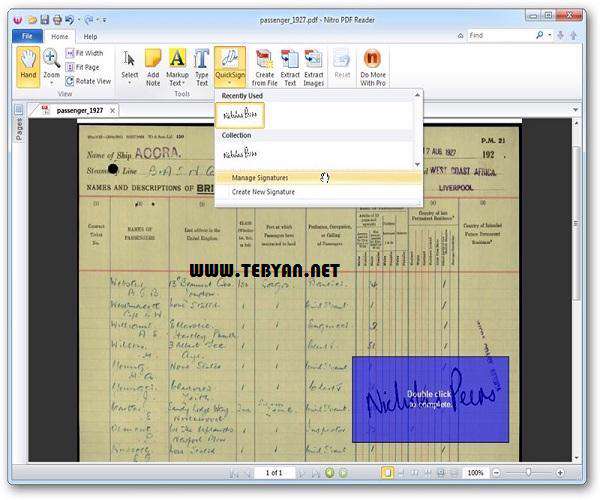Select the Hand tool
600x500 pixels.
28,67
